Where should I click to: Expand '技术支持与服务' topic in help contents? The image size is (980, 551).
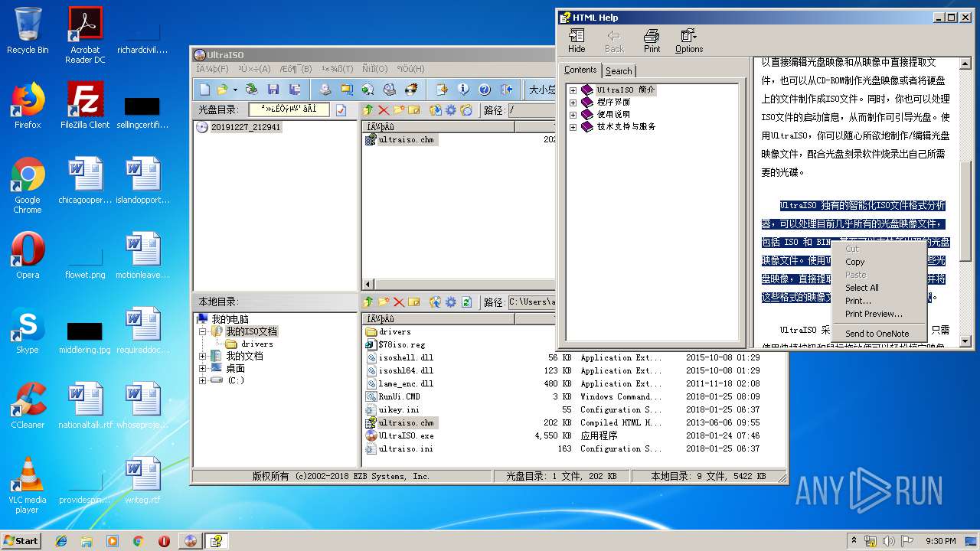(x=573, y=127)
